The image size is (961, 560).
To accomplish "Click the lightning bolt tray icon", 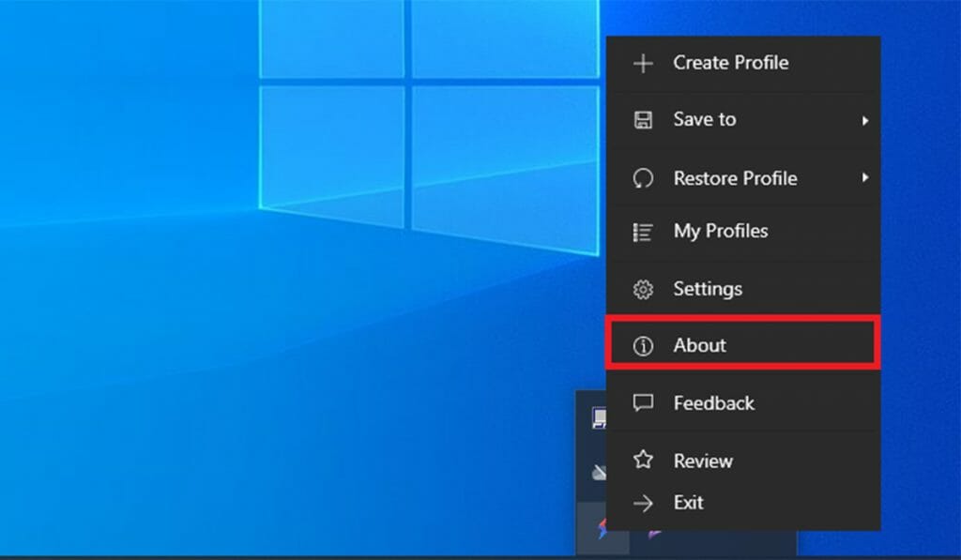I will tap(600, 532).
